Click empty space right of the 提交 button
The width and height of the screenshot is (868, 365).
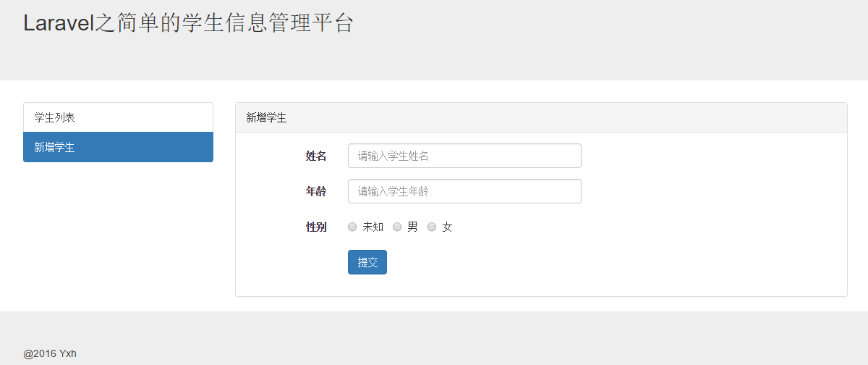tap(579, 262)
